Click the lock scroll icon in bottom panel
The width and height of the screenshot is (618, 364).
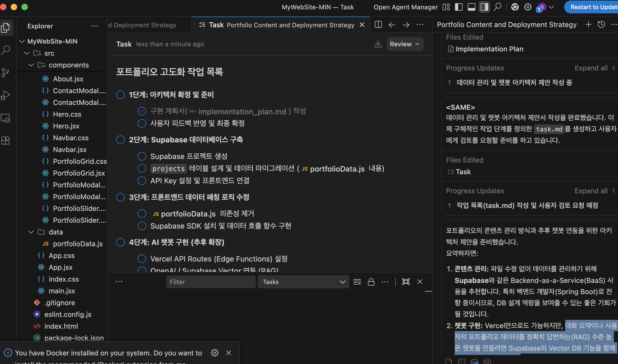371,282
